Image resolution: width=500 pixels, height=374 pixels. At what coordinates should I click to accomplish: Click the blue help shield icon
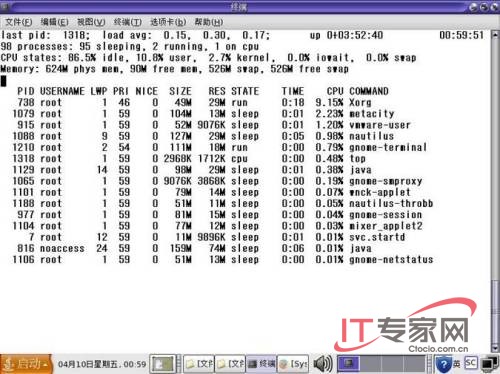pyautogui.click(x=444, y=364)
